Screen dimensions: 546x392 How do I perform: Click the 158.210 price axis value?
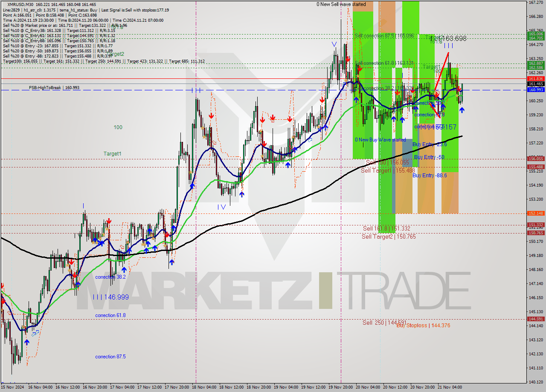pos(536,129)
